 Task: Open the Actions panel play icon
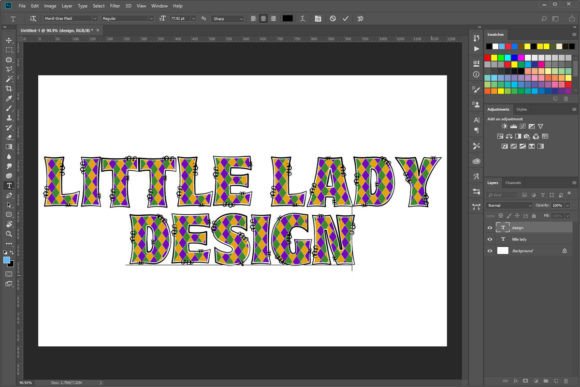pyautogui.click(x=476, y=49)
